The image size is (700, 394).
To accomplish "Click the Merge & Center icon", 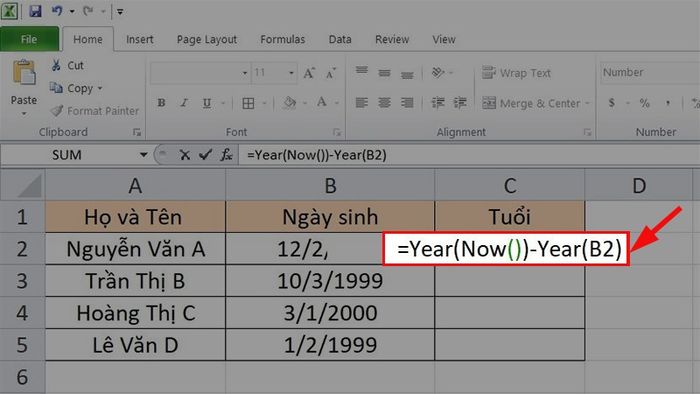I will 489,103.
